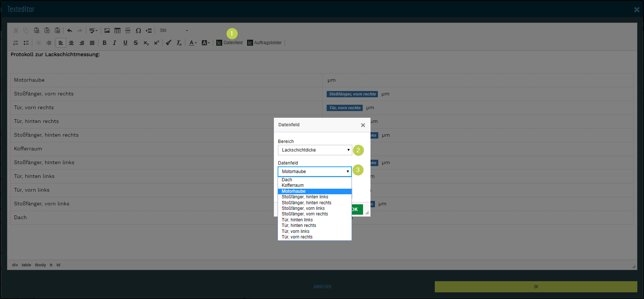The image size is (644, 299).
Task: Insert a numbered list
Action: point(16,43)
